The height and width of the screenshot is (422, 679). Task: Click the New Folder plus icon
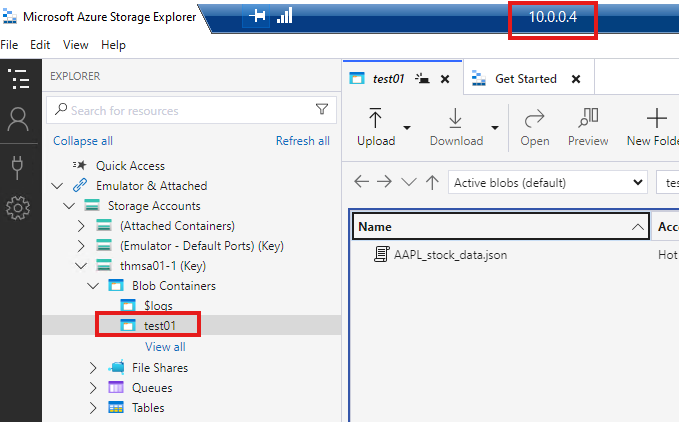(656, 118)
